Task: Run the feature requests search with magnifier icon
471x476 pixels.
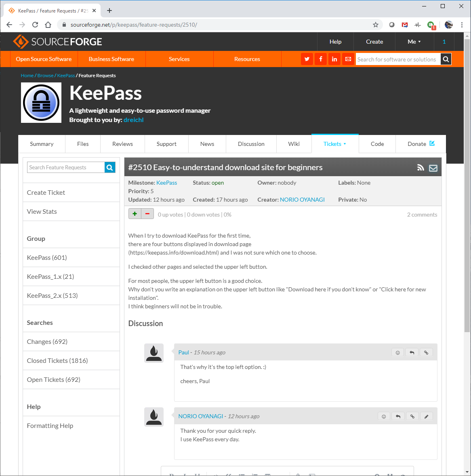Action: pyautogui.click(x=109, y=167)
